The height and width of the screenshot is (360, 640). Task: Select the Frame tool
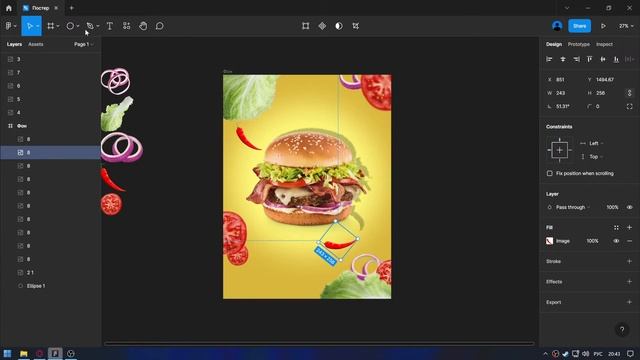point(51,26)
